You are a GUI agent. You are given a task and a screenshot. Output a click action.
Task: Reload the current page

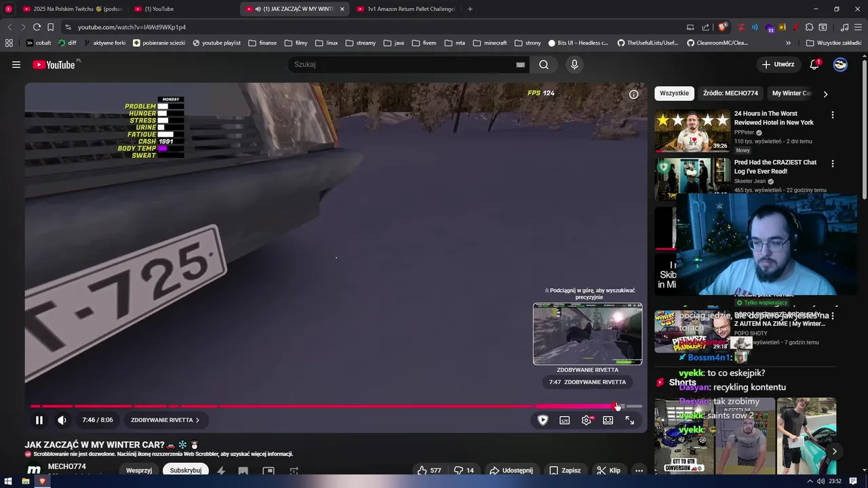point(37,27)
